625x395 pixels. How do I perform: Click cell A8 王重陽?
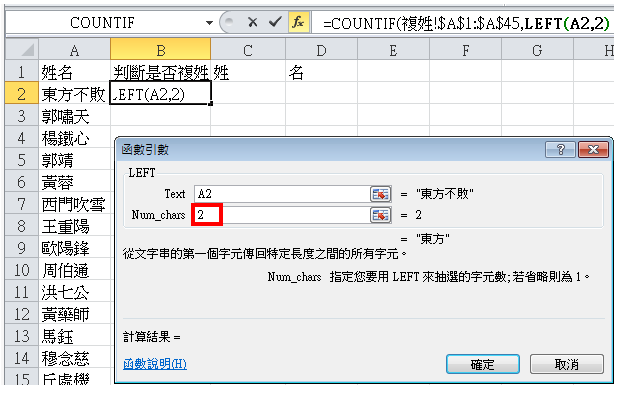[x=75, y=226]
